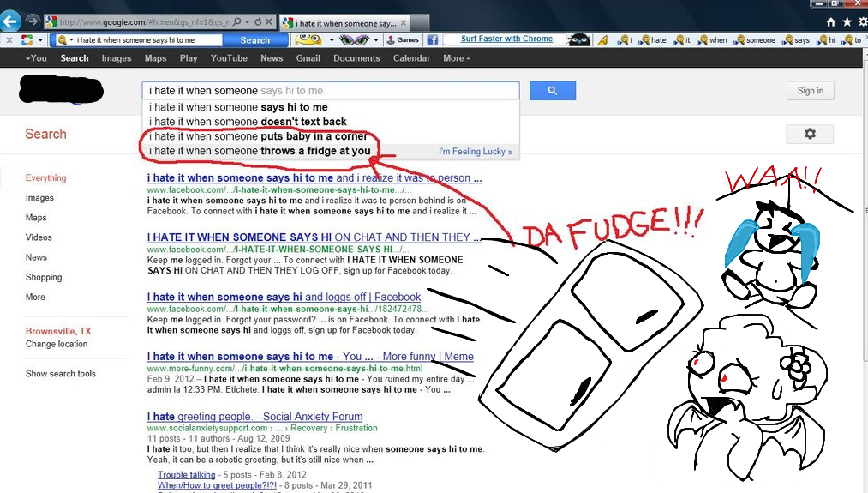Viewport: 868px width, 493px height.
Task: Open result 'says hi and loggs off | Facebook'
Action: click(284, 297)
